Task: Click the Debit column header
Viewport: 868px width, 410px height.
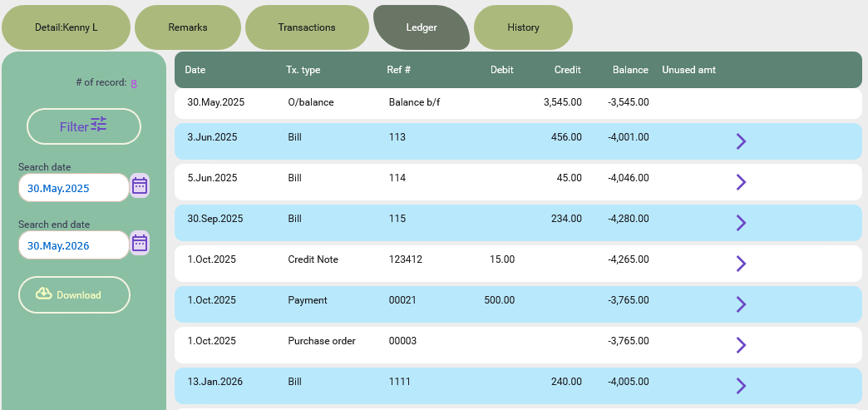Action: click(x=501, y=70)
